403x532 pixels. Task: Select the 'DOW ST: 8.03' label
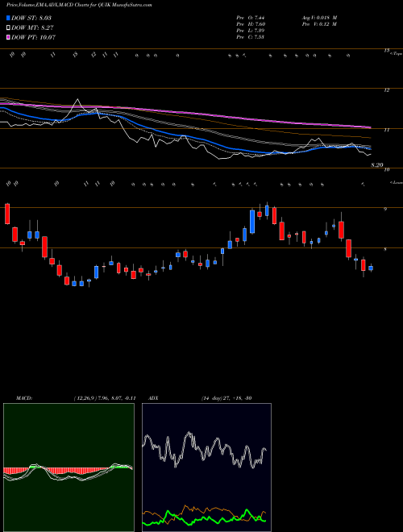(31, 18)
